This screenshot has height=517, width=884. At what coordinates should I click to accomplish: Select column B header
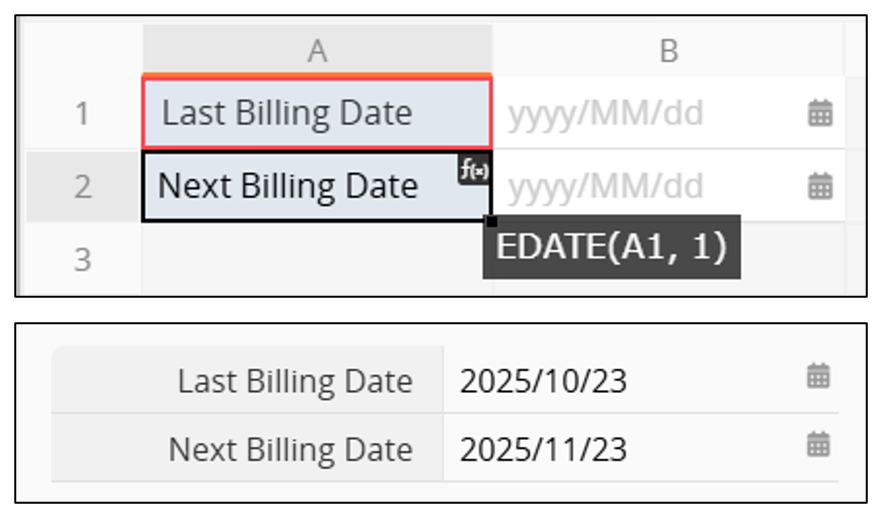668,51
